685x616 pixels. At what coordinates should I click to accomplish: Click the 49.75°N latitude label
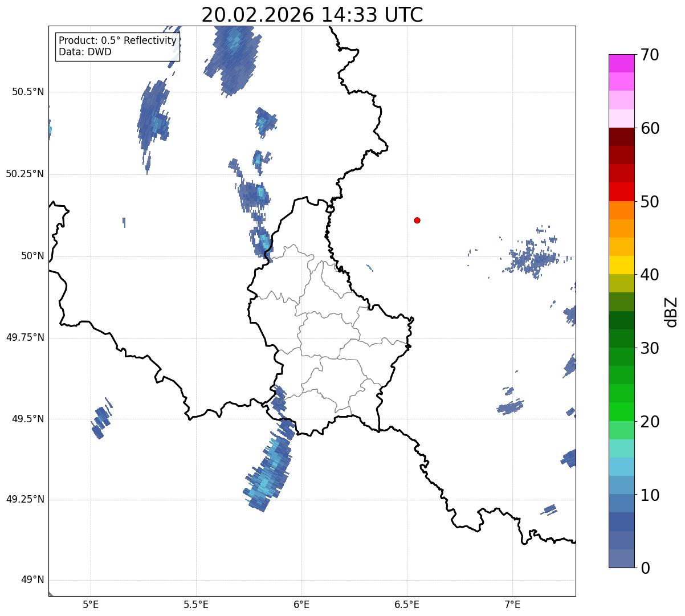25,337
